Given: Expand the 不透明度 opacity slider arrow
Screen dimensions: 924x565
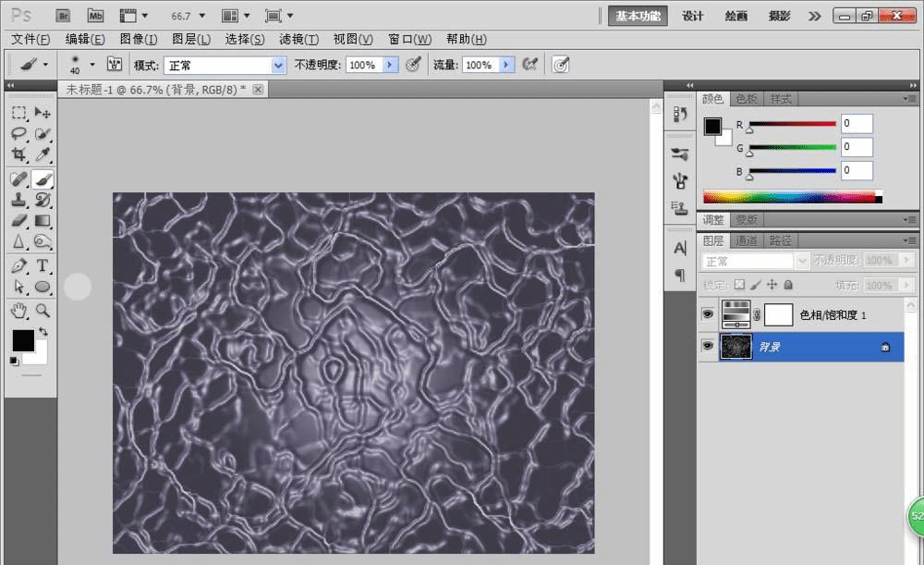Looking at the screenshot, I should pyautogui.click(x=391, y=65).
